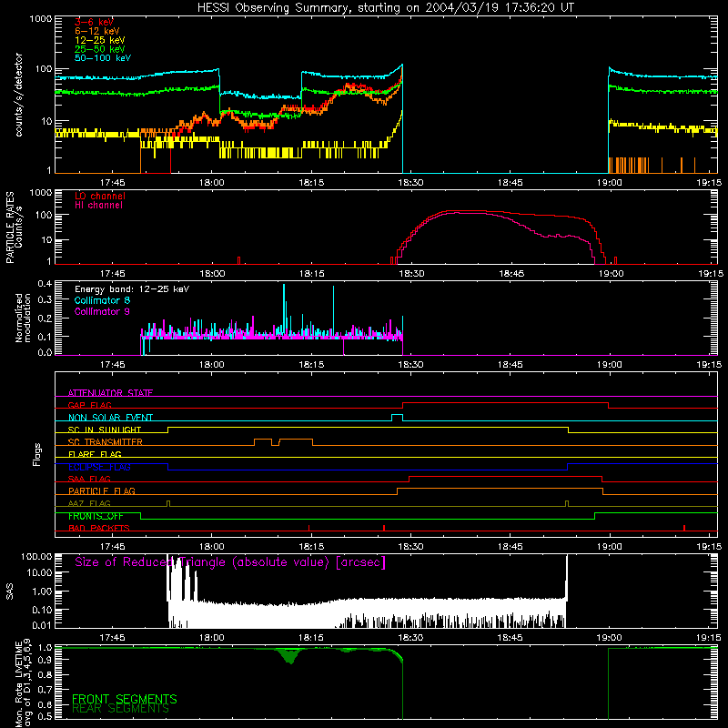The width and height of the screenshot is (728, 728).
Task: Click the 17:45 tick label under the SAS plot
Action: click(x=112, y=638)
